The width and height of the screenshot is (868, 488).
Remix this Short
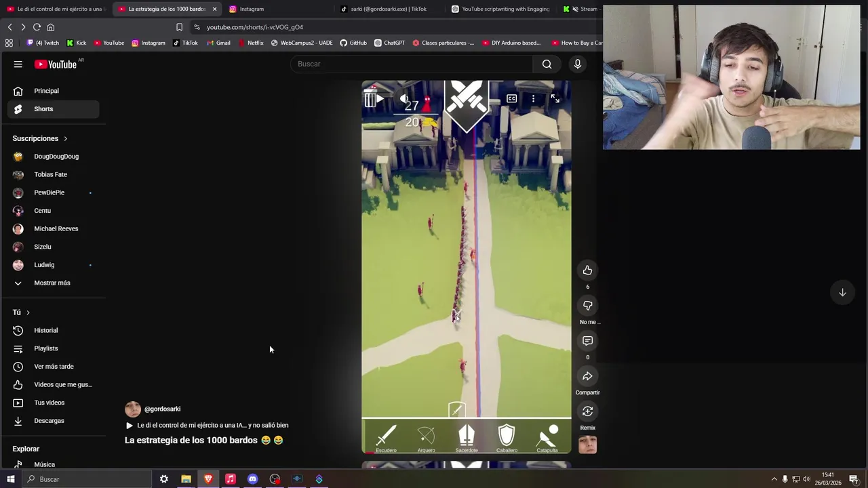587,411
